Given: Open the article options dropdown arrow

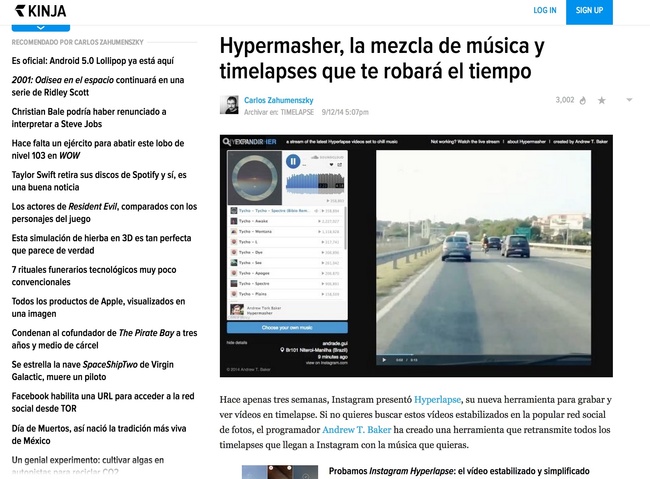Looking at the screenshot, I should [x=628, y=101].
